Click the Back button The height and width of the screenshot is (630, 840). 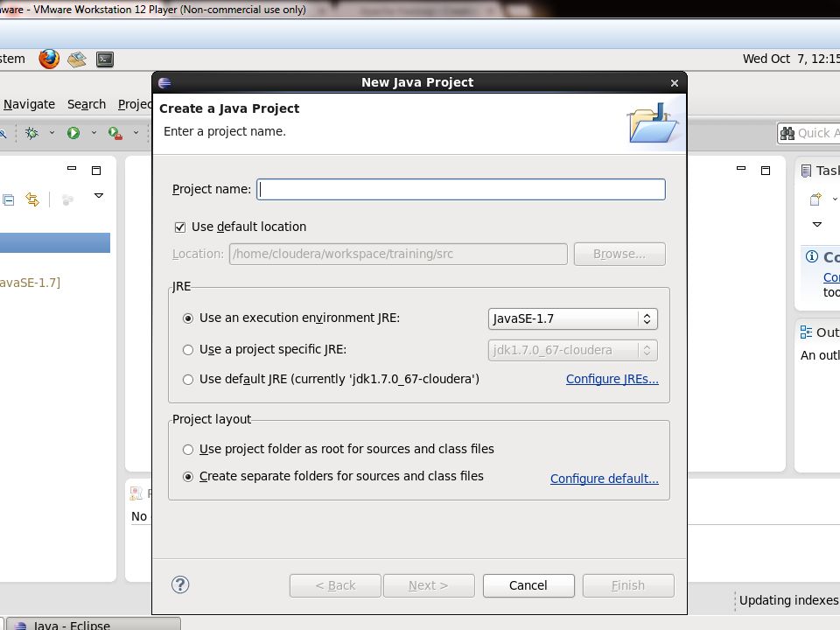[x=335, y=585]
